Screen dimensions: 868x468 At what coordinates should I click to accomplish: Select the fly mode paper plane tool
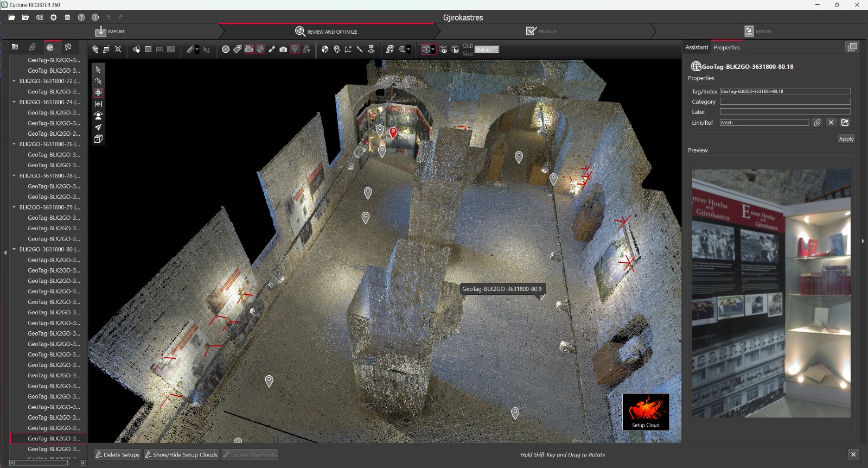pos(98,127)
